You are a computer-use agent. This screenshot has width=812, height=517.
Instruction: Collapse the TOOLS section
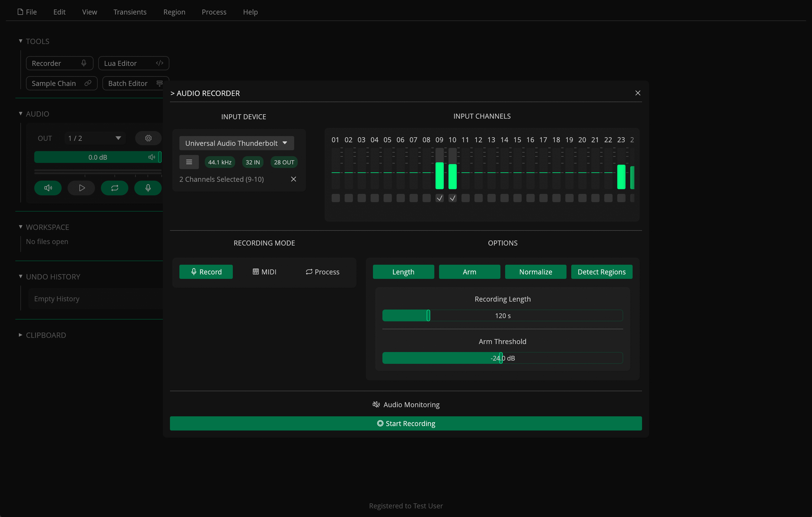20,41
